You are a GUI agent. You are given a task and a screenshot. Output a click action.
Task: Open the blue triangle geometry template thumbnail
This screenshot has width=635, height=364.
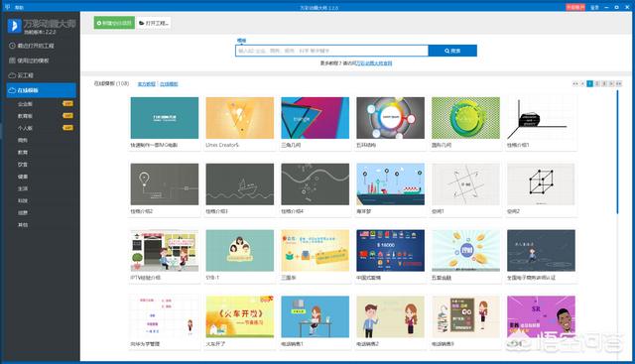point(316,118)
